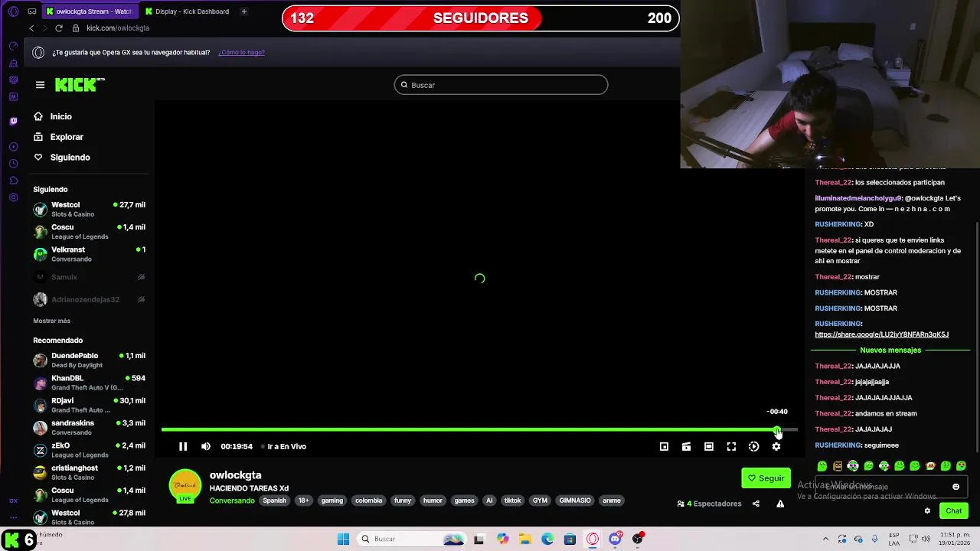Open DuendePablo recommended channel
980x551 pixels.
89,360
